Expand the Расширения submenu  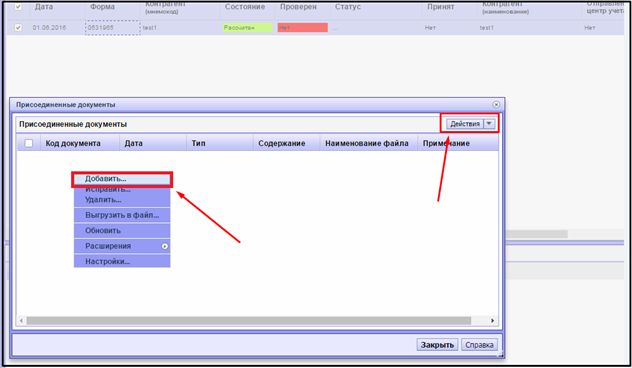tap(122, 246)
